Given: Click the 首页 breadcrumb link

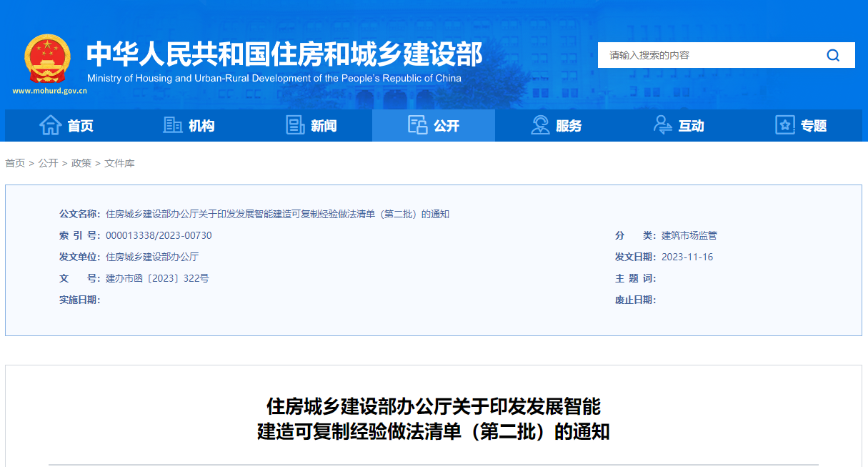Looking at the screenshot, I should click(x=15, y=163).
